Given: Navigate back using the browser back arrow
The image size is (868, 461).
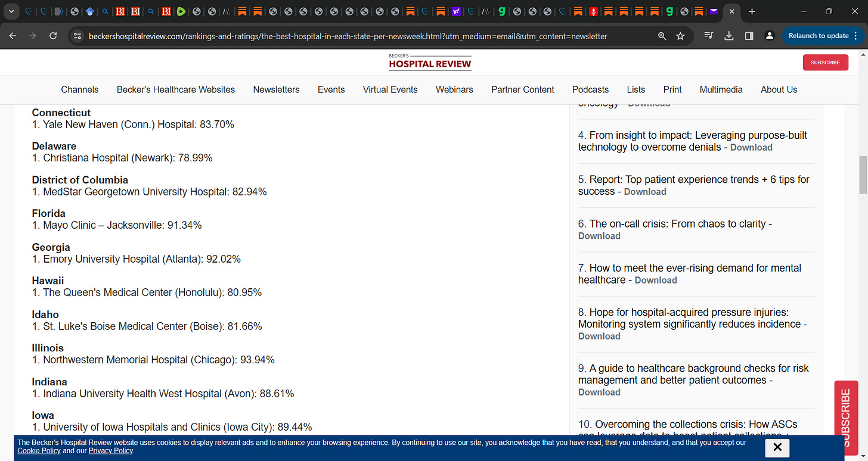Looking at the screenshot, I should point(12,35).
